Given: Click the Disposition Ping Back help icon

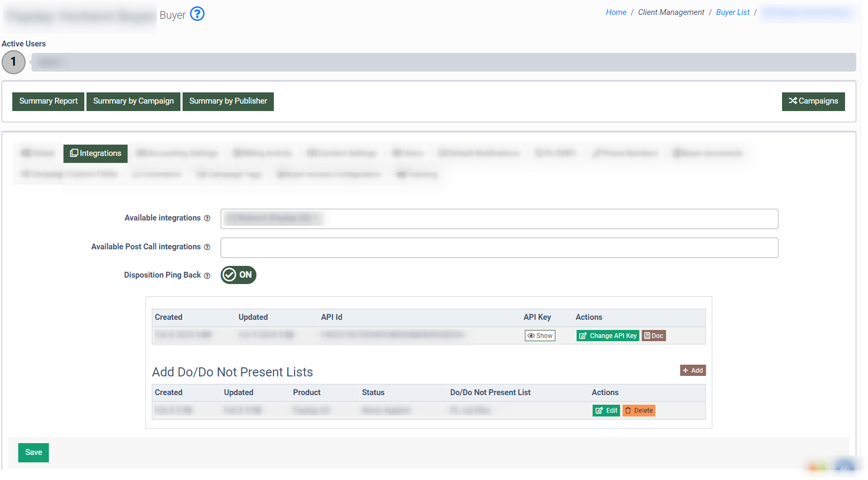Looking at the screenshot, I should point(207,276).
